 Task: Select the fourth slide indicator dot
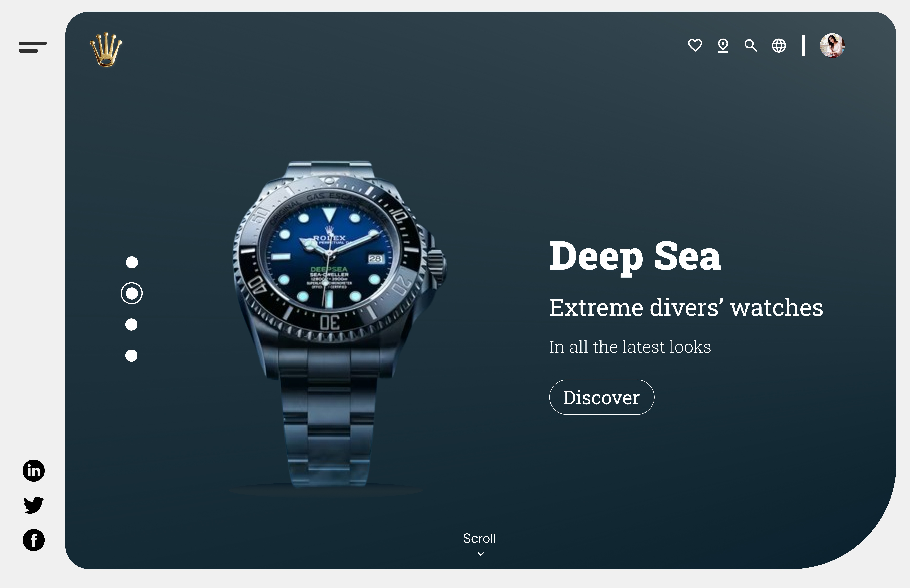click(x=131, y=355)
